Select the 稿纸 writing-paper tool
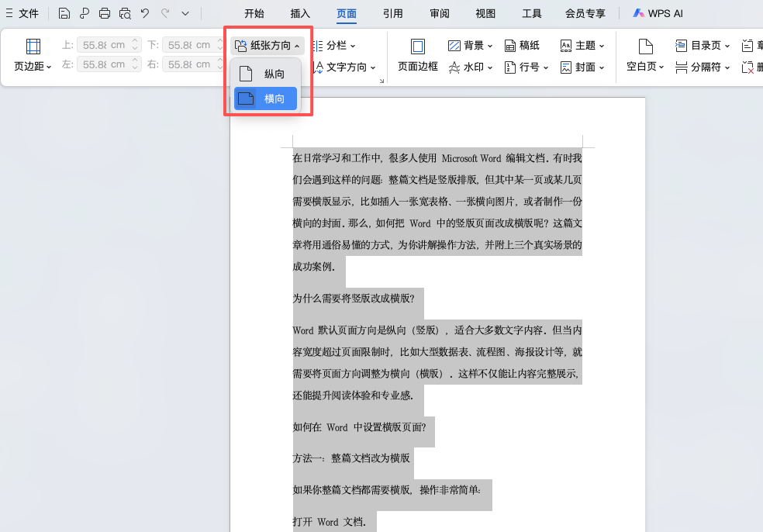Screen dimensions: 763x532 (523, 45)
